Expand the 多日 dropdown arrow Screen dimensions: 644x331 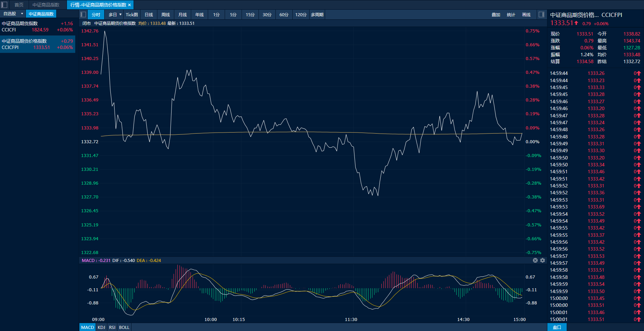[120, 14]
